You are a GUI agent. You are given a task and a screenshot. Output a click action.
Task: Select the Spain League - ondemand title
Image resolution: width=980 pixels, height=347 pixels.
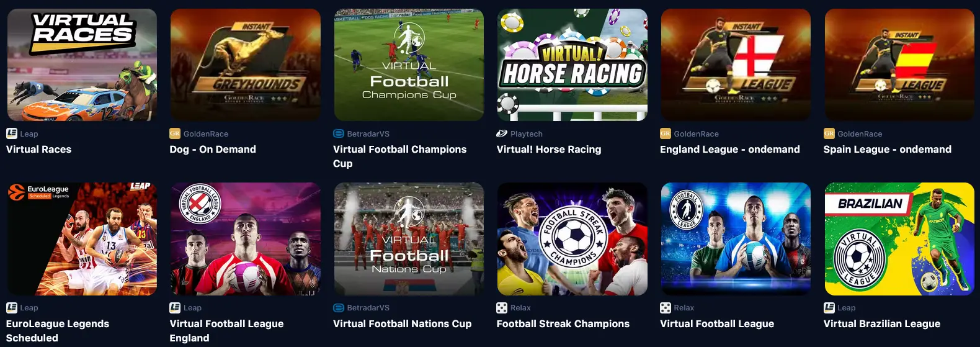888,150
